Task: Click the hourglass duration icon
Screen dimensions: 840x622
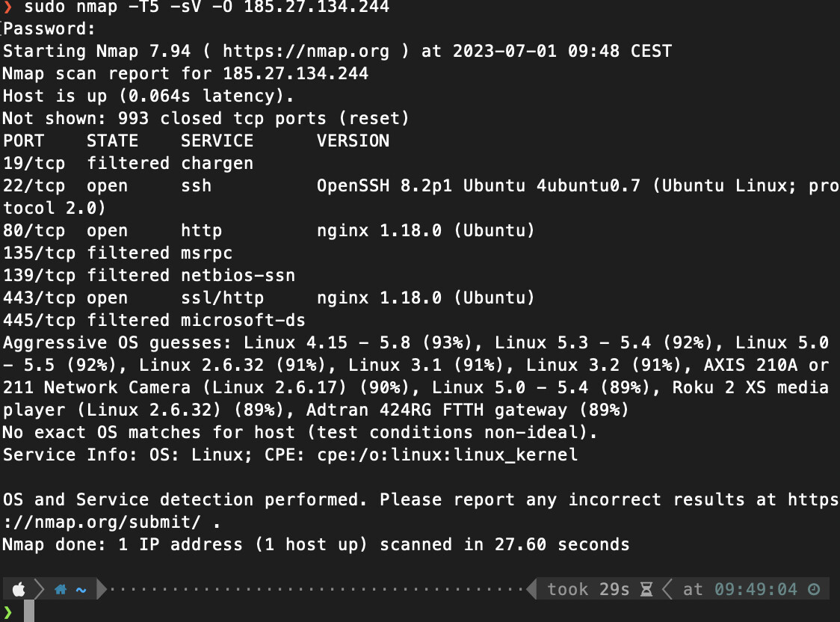Action: click(646, 590)
